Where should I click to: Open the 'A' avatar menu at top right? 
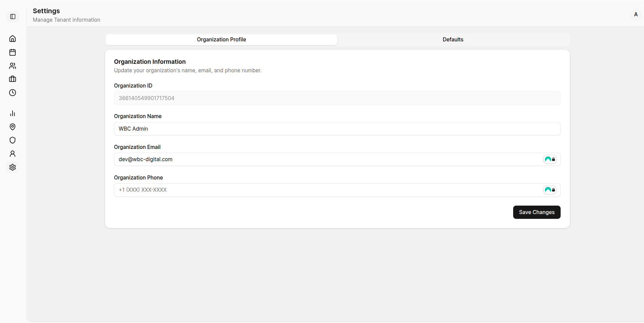(636, 15)
